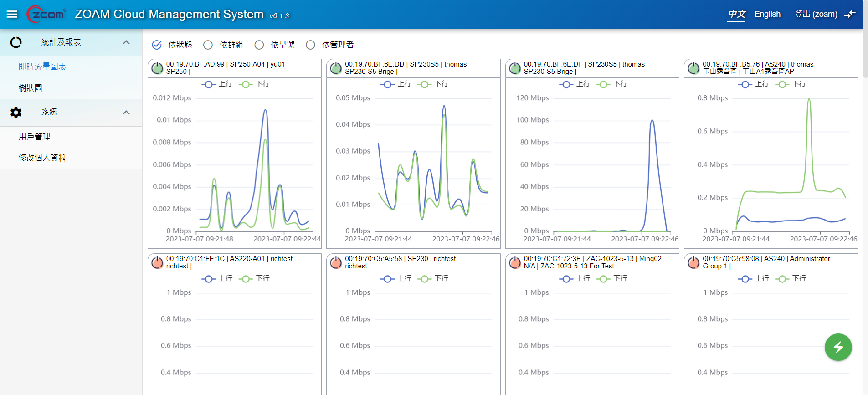
Task: Click red power status icon for ZAC-1023-5-13
Action: pos(515,263)
